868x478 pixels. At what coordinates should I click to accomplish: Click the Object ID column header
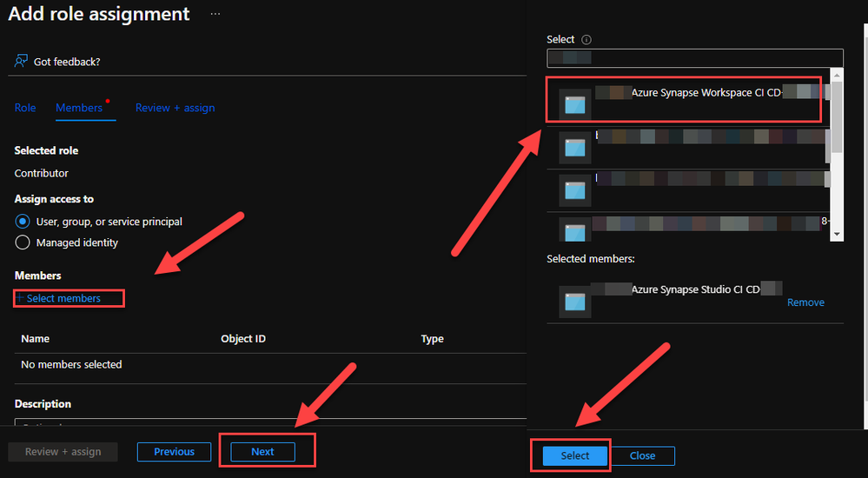(243, 338)
